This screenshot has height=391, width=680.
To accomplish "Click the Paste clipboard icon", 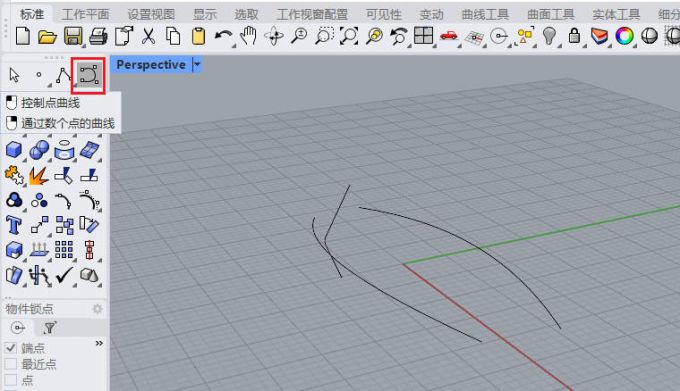I will 199,36.
